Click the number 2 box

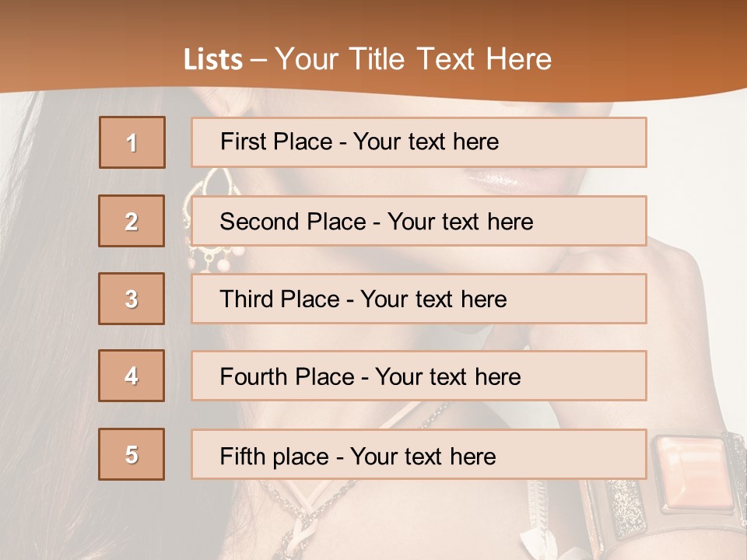click(132, 221)
